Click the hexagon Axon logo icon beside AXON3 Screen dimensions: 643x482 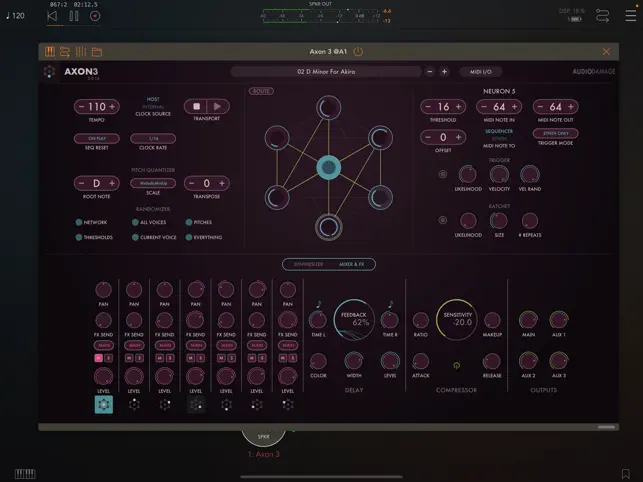click(x=49, y=71)
